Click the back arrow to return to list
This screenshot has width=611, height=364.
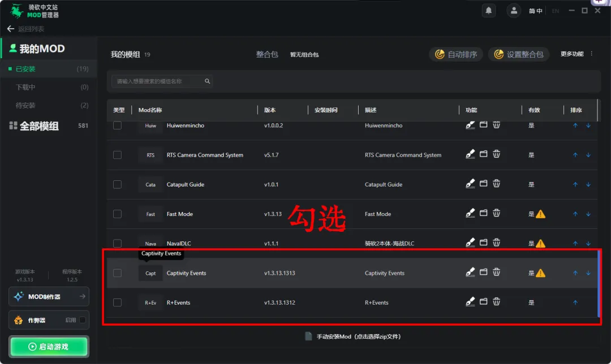[11, 29]
